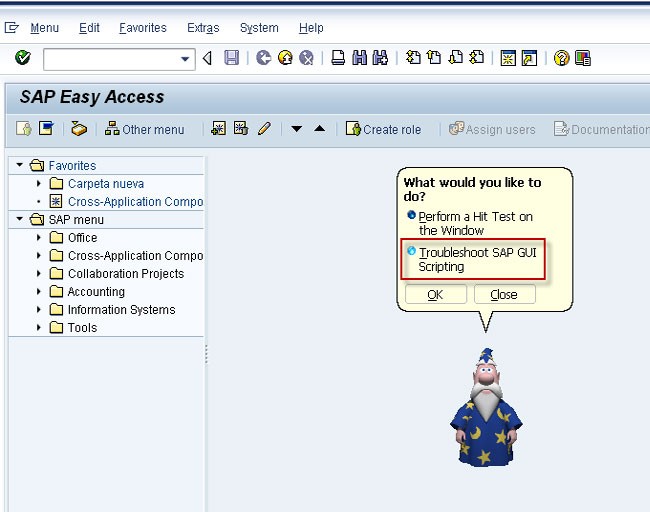The height and width of the screenshot is (512, 650).
Task: Click the Add to Favorites icon
Action: pos(218,129)
